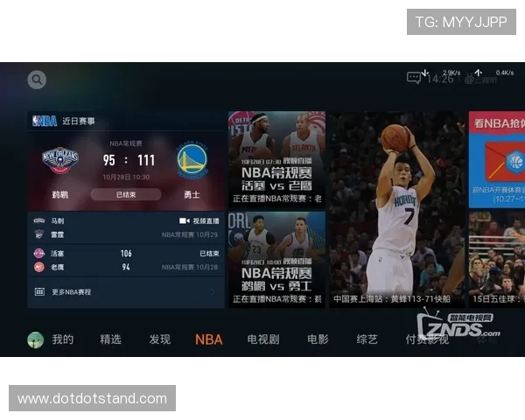Click the Pistons logo beside 活塞
Screen dimensions: 525x420
[x=38, y=253]
